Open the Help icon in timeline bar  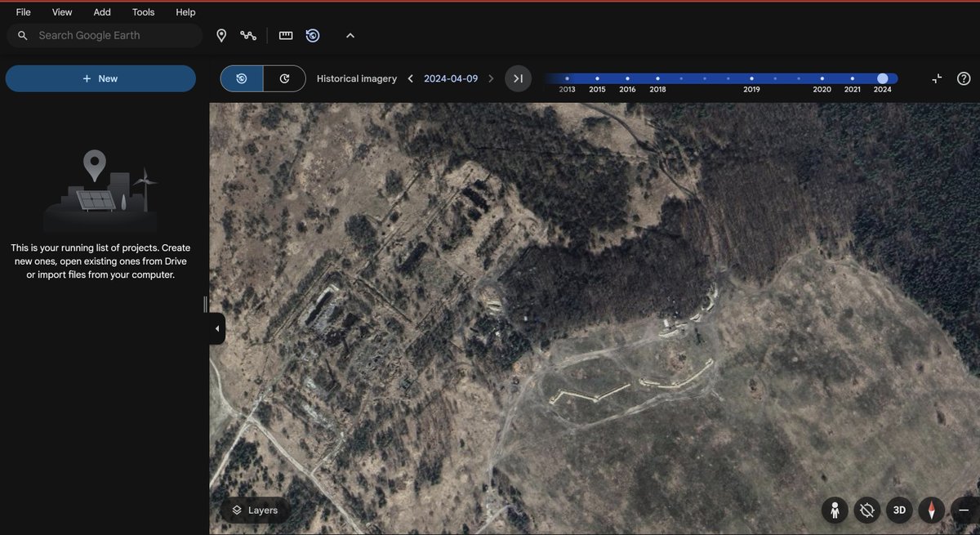[x=963, y=78]
